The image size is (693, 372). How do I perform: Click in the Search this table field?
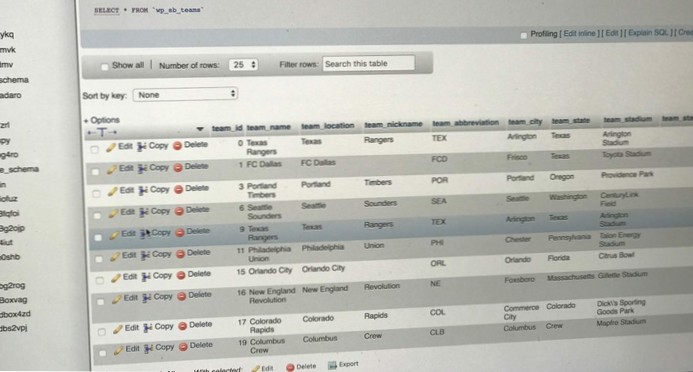369,63
